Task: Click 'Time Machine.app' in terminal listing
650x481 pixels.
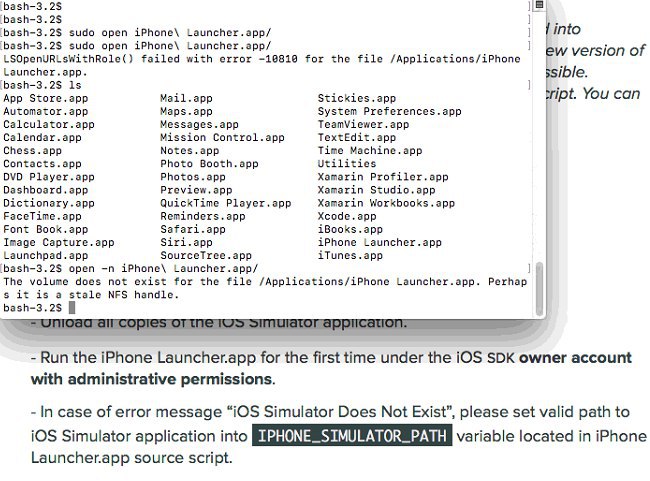Action: click(x=370, y=151)
